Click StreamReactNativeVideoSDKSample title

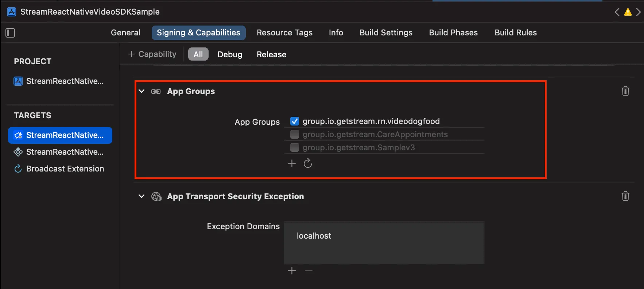(90, 12)
